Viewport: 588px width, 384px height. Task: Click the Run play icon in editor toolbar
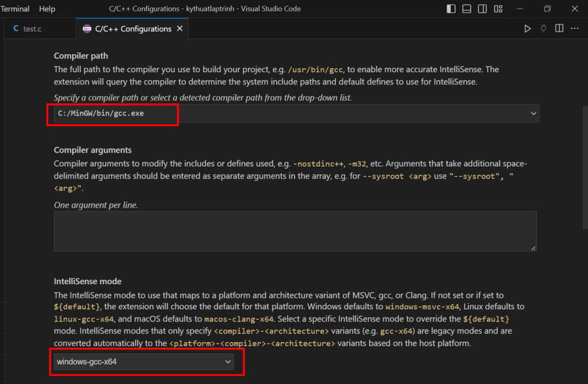coord(527,29)
